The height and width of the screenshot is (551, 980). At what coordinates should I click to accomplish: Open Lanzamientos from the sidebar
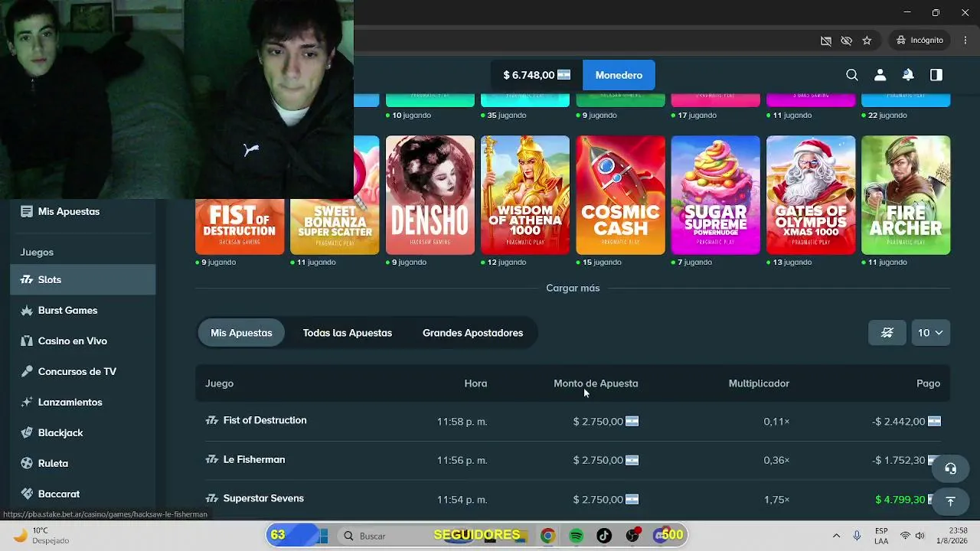click(83, 402)
